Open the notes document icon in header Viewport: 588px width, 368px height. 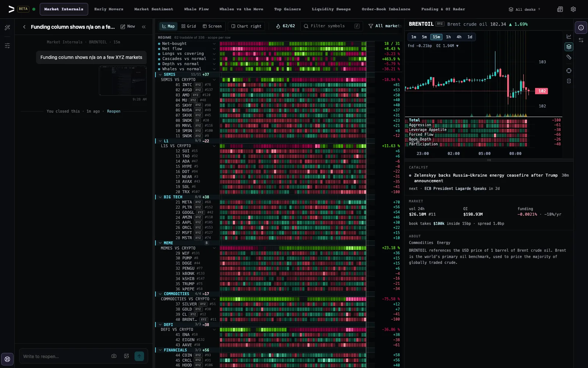[560, 9]
